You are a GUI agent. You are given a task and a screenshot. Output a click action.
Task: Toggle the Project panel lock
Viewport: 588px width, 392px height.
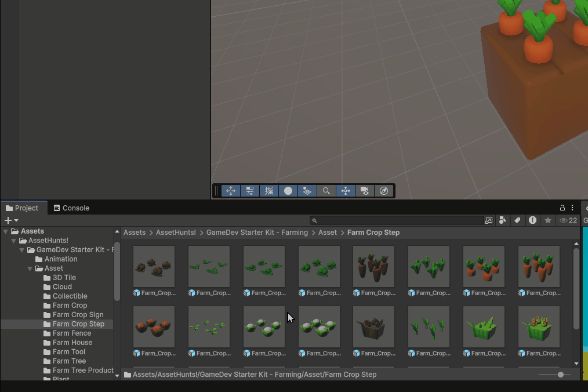[x=562, y=208]
